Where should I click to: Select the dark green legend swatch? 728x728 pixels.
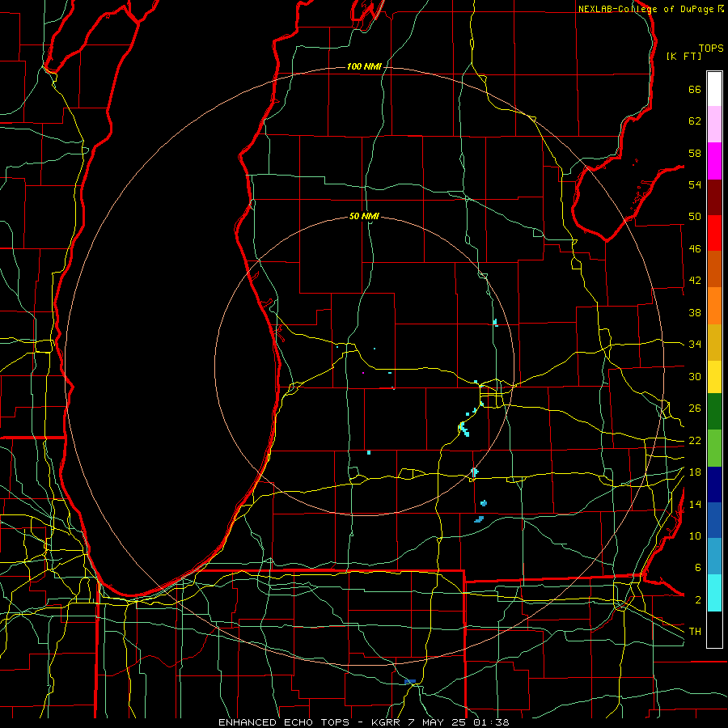click(714, 412)
